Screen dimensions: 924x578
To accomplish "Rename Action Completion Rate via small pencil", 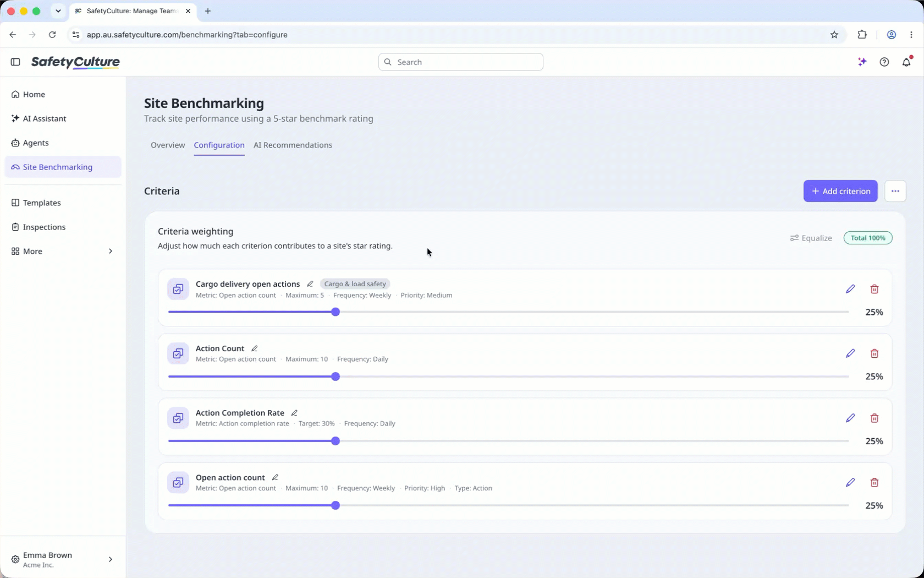I will [294, 413].
